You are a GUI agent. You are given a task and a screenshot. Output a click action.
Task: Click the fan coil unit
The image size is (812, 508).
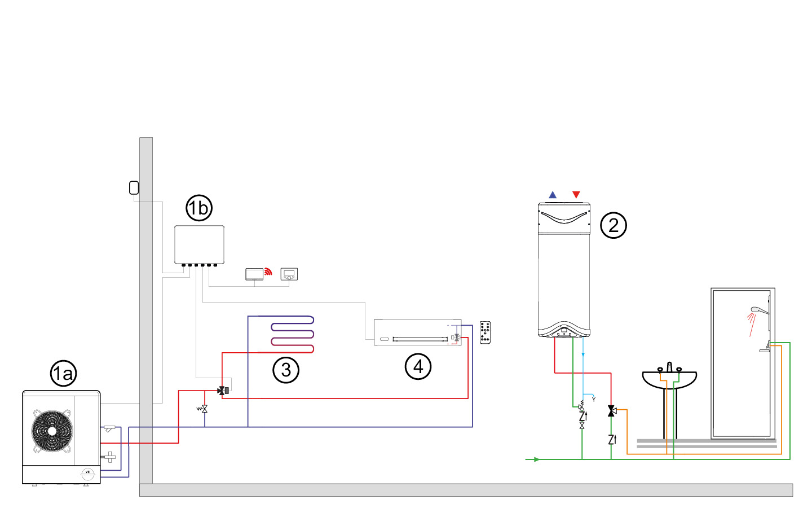tap(418, 332)
